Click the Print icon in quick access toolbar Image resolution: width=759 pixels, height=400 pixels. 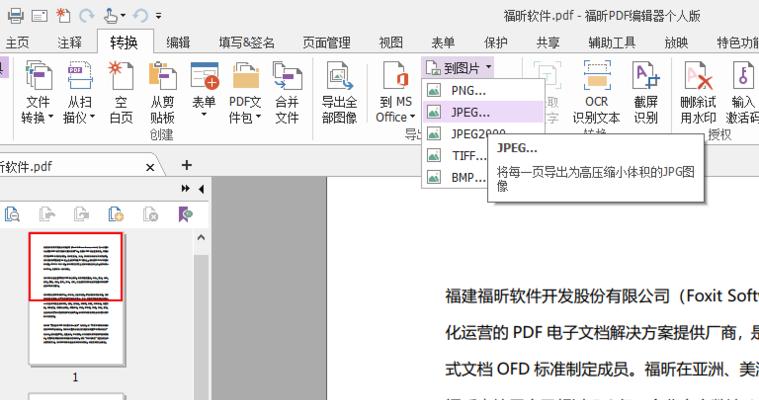tap(15, 16)
